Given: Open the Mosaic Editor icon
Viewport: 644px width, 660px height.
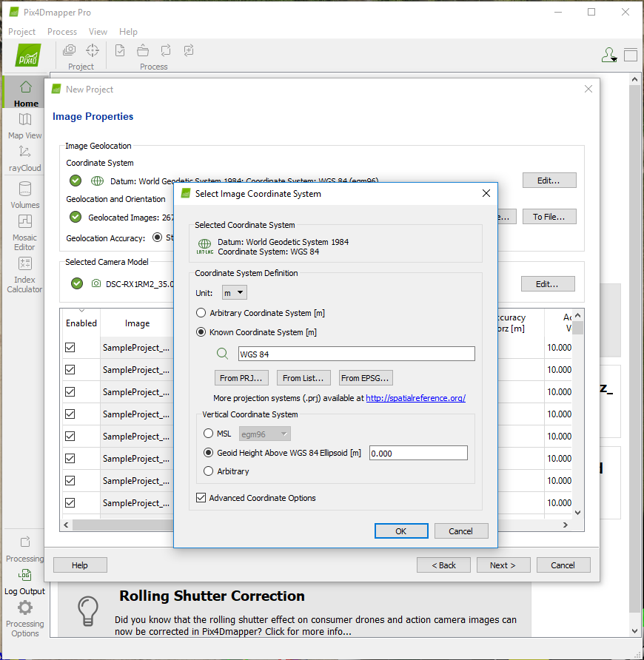Looking at the screenshot, I should (x=25, y=221).
